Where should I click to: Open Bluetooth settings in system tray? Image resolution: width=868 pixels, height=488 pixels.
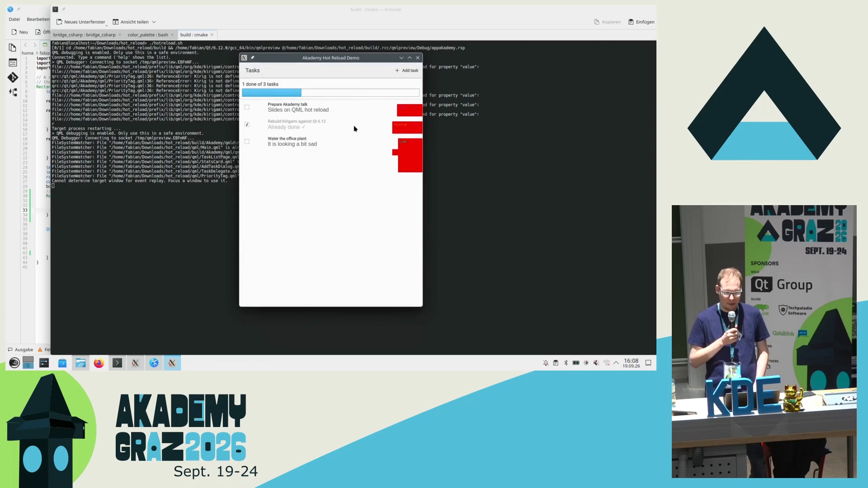(566, 363)
